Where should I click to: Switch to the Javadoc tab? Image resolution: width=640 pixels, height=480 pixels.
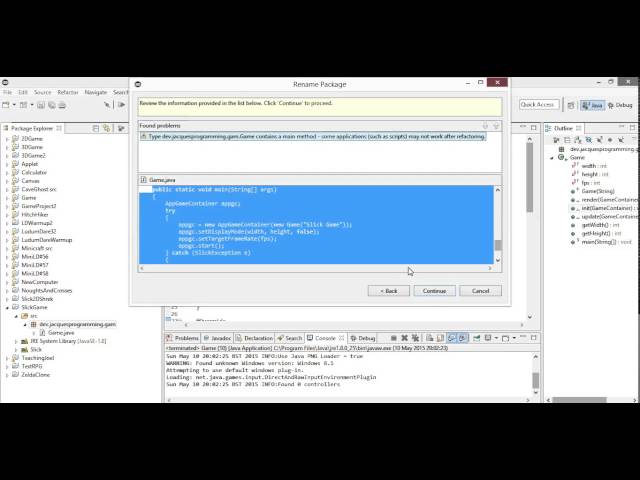217,338
